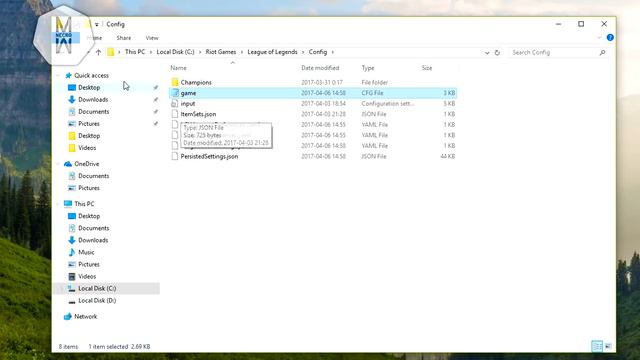Unpin Downloads from Quick access

click(156, 99)
